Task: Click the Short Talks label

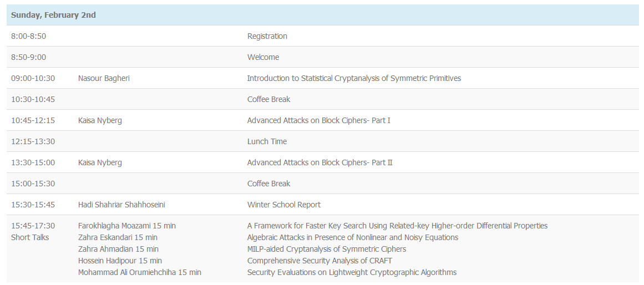Action: (30, 237)
